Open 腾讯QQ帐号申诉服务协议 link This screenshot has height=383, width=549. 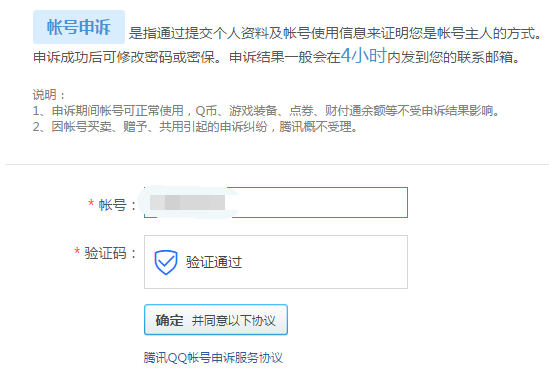pos(213,358)
